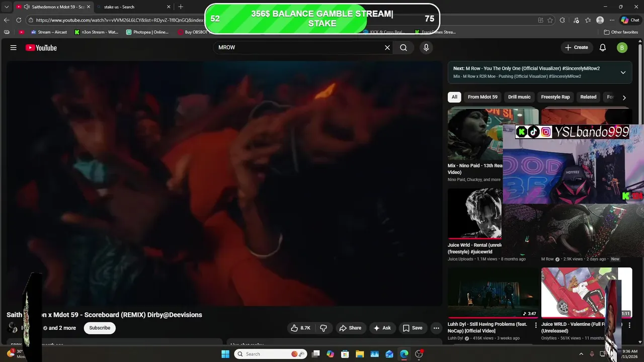This screenshot has width=644, height=362.
Task: Open Edge settings and more menu
Action: (x=612, y=20)
